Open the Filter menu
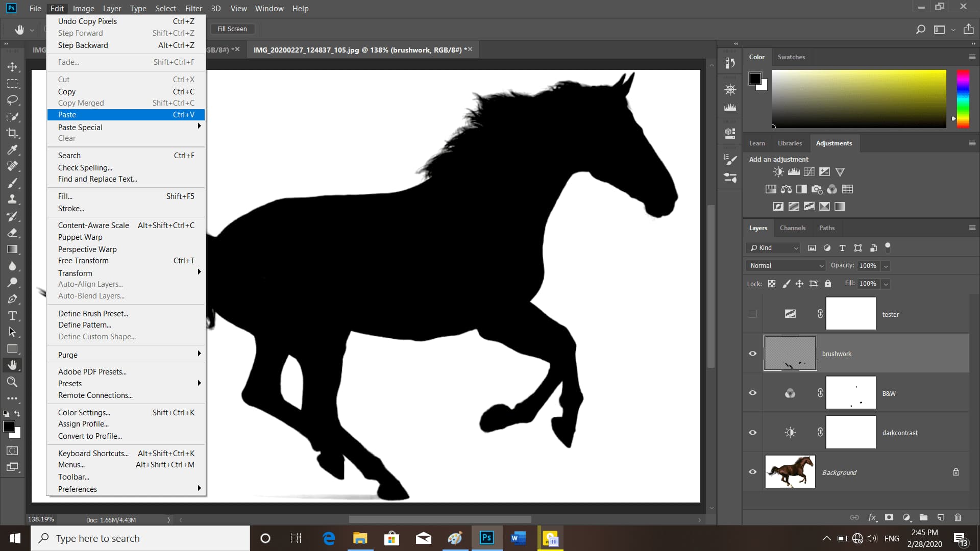 click(193, 9)
